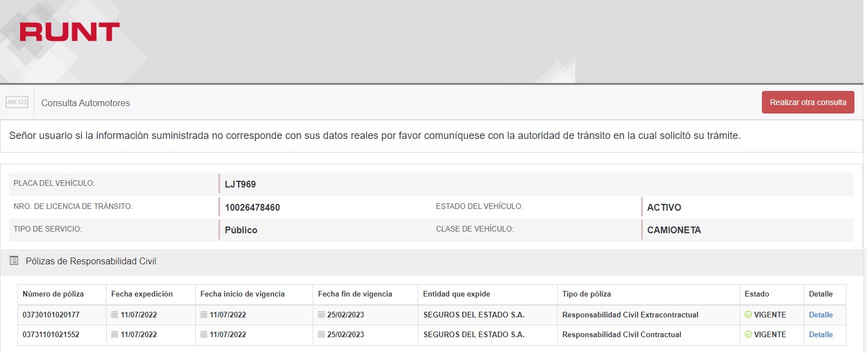Click the Número de póliza column header
Image resolution: width=868 pixels, height=353 pixels.
[53, 294]
